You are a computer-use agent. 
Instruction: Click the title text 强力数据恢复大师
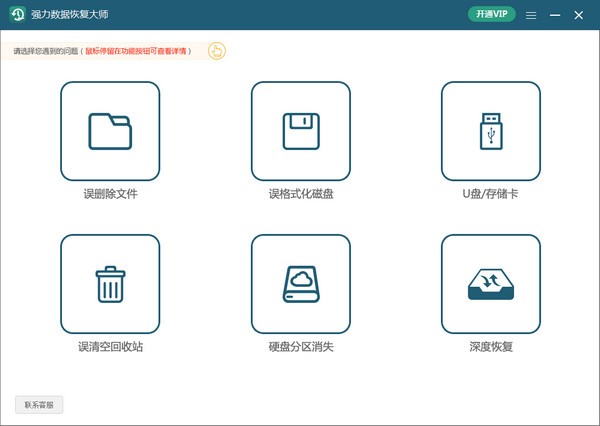70,15
